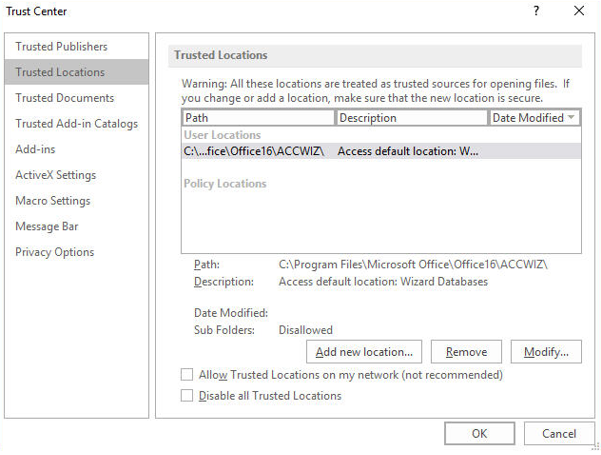
Task: Enable Allow Trusted Locations on my network
Action: (186, 375)
